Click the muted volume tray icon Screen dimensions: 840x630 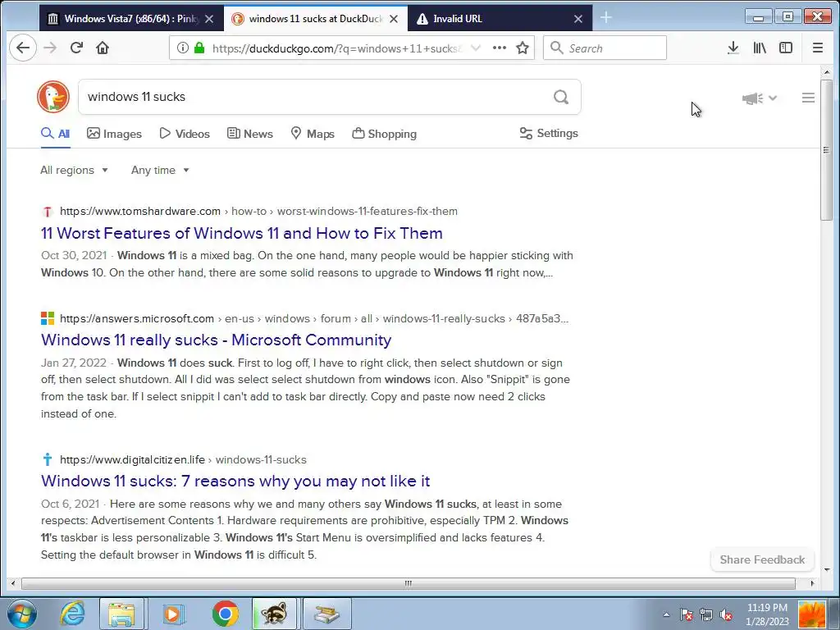coord(727,614)
